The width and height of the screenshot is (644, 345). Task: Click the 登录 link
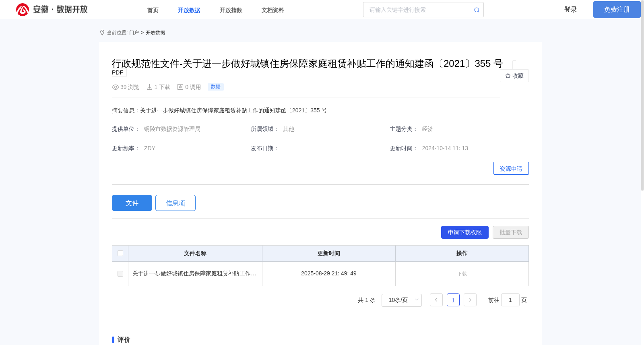tap(571, 10)
